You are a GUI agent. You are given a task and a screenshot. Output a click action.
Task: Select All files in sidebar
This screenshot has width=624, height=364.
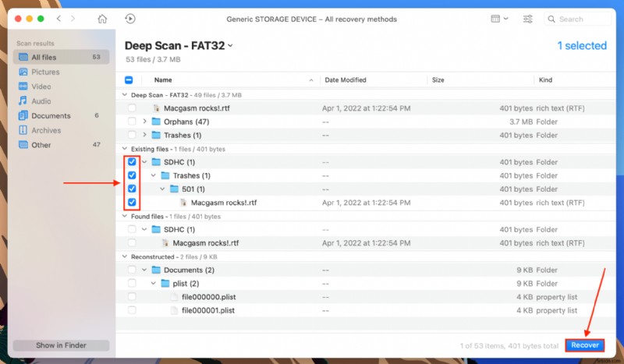pos(62,57)
